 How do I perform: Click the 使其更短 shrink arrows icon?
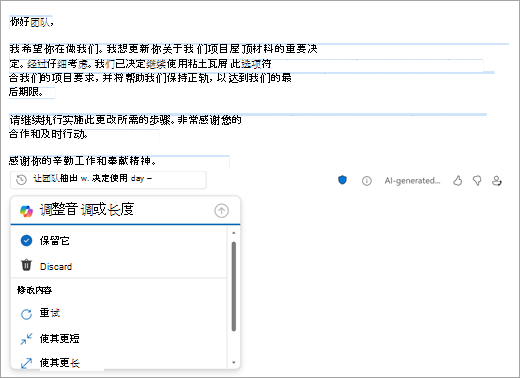coord(26,339)
